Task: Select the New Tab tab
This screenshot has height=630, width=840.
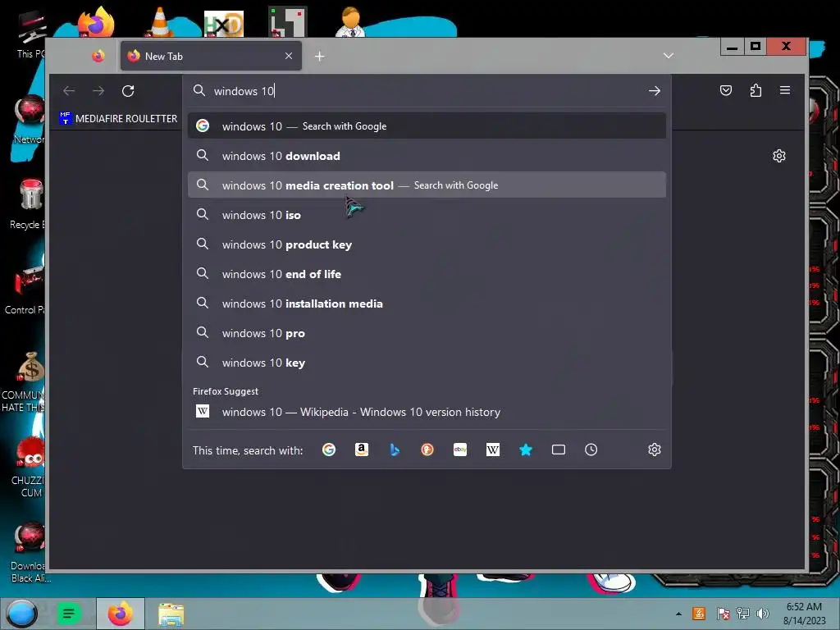Action: point(211,56)
